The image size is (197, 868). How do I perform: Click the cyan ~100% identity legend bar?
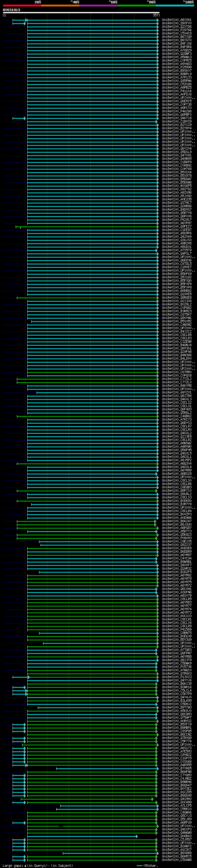click(175, 6)
